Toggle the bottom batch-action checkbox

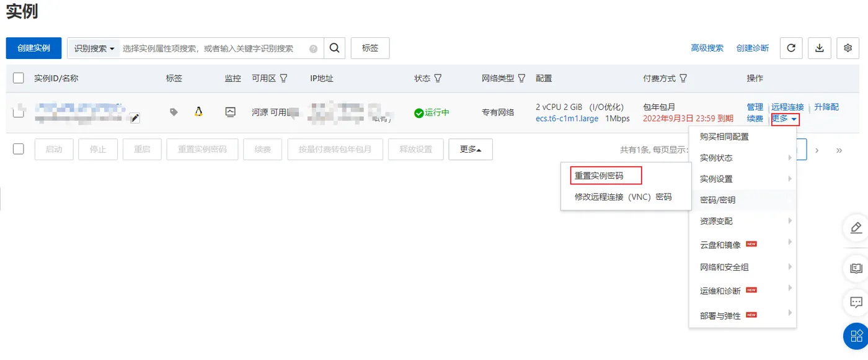(x=19, y=149)
